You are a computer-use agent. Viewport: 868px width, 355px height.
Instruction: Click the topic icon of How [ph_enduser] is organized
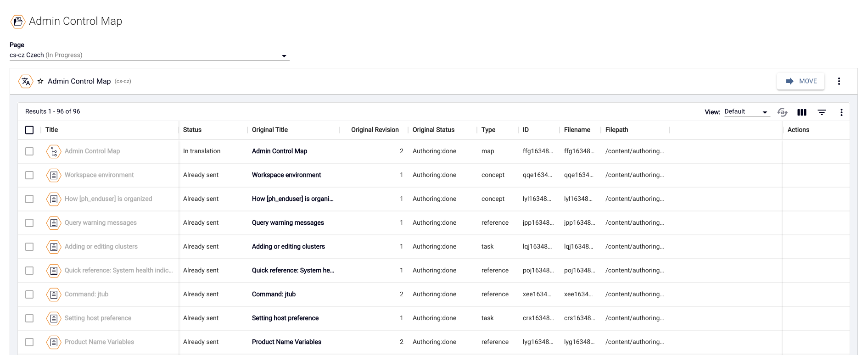54,199
